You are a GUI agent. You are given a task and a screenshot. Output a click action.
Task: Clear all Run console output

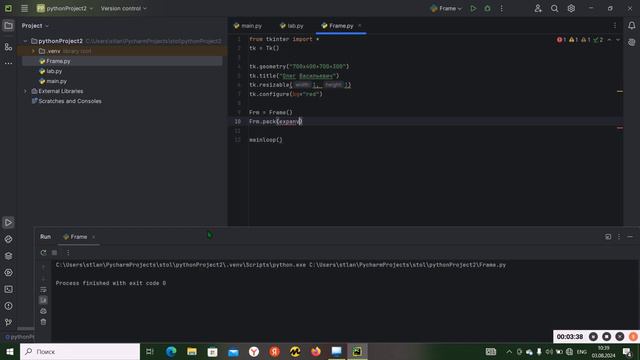pyautogui.click(x=43, y=322)
